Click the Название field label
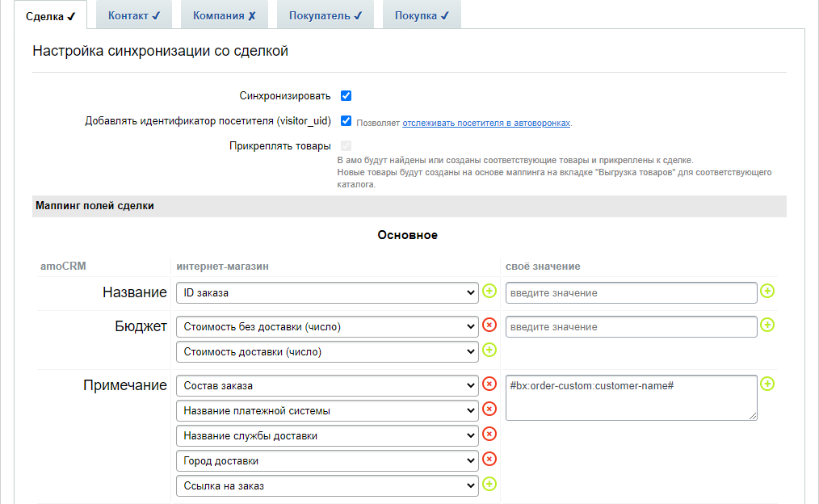 coord(135,292)
